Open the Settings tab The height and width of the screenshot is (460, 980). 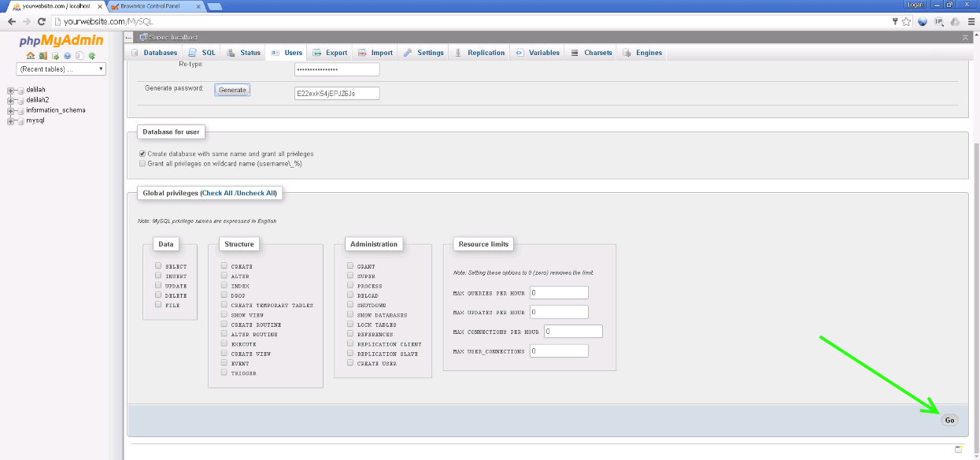click(423, 53)
